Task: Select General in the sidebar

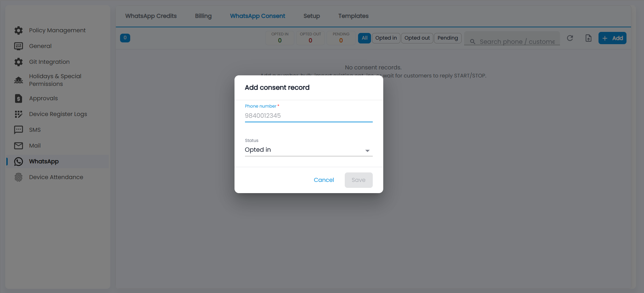Action: [x=40, y=46]
